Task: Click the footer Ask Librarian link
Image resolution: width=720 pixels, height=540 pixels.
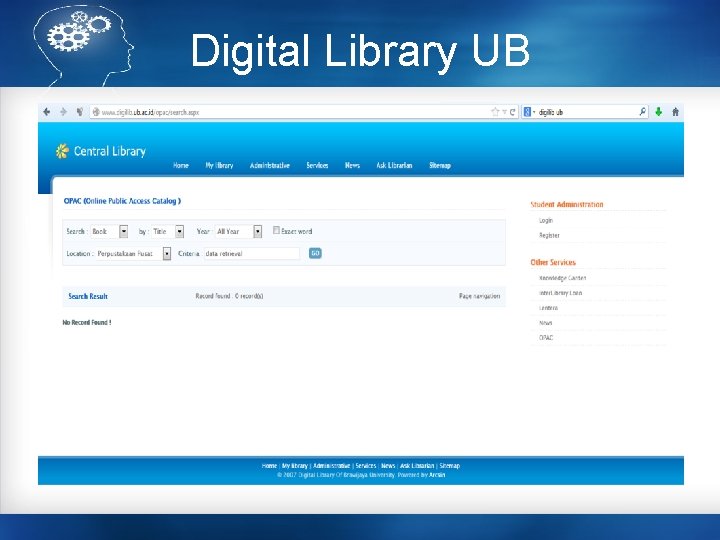Action: [x=417, y=466]
